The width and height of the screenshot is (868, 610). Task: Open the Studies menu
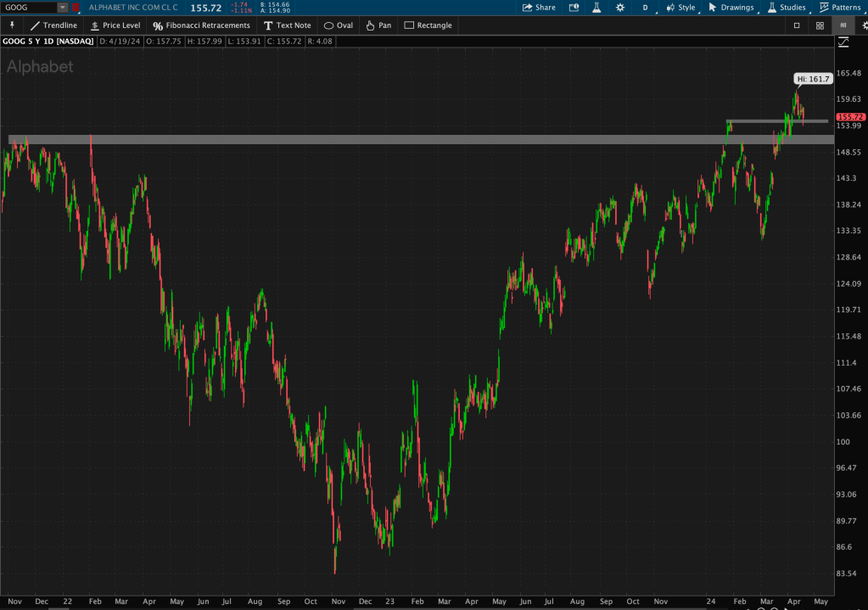[787, 8]
